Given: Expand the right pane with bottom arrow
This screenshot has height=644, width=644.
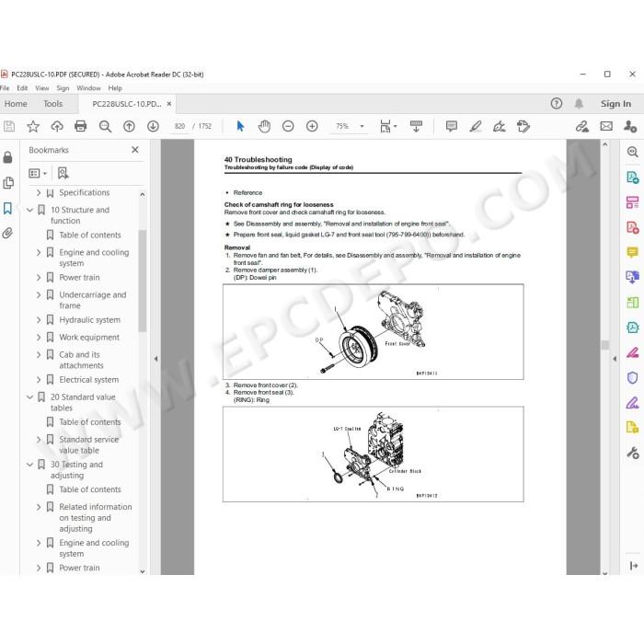Looking at the screenshot, I should point(633,566).
